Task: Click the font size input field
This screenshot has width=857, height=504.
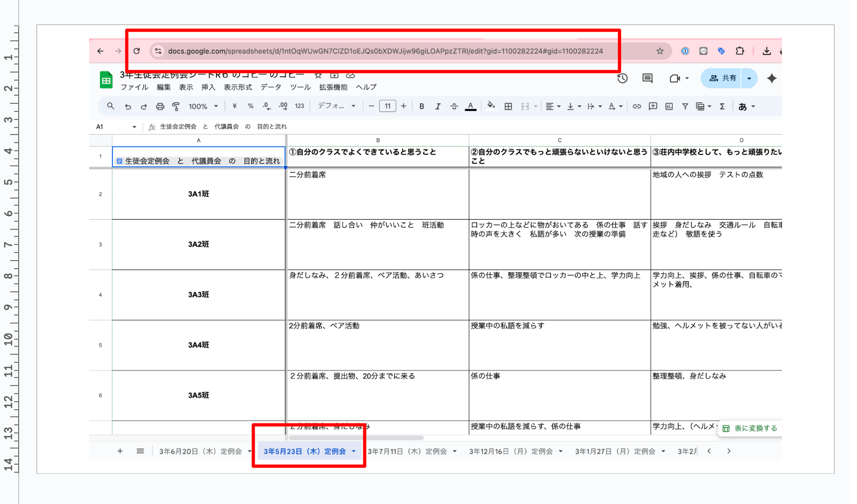Action: 387,106
